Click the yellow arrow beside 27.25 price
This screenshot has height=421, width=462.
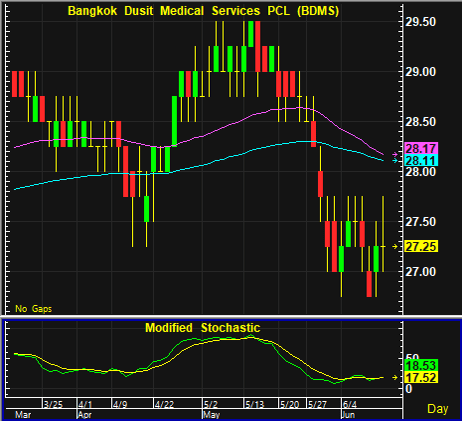395,246
